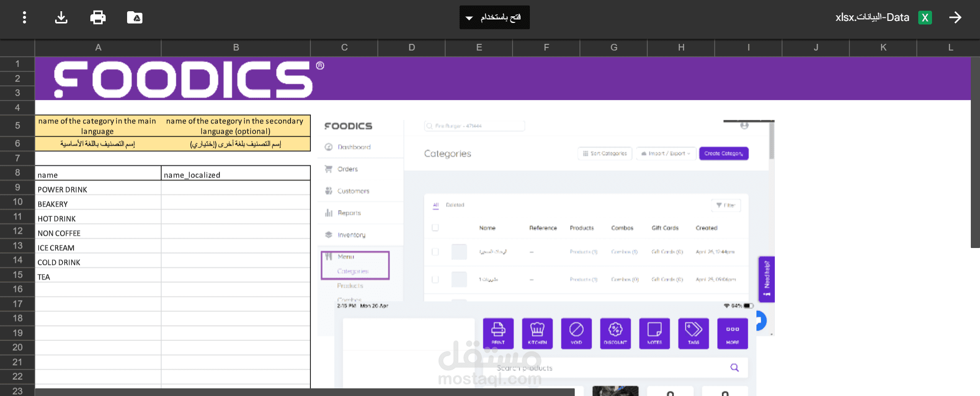Click the horizontal scrollbar along the sheet's bottom

pos(305,392)
